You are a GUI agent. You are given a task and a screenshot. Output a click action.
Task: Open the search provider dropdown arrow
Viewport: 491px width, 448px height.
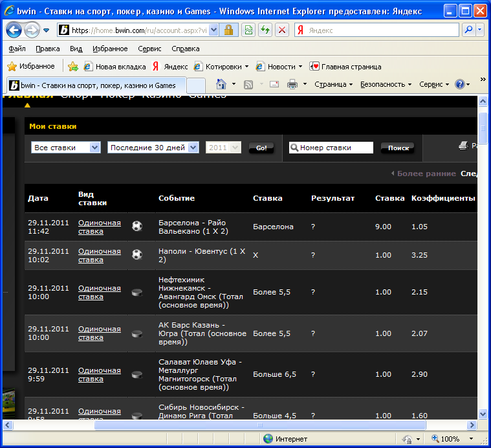pyautogui.click(x=480, y=30)
